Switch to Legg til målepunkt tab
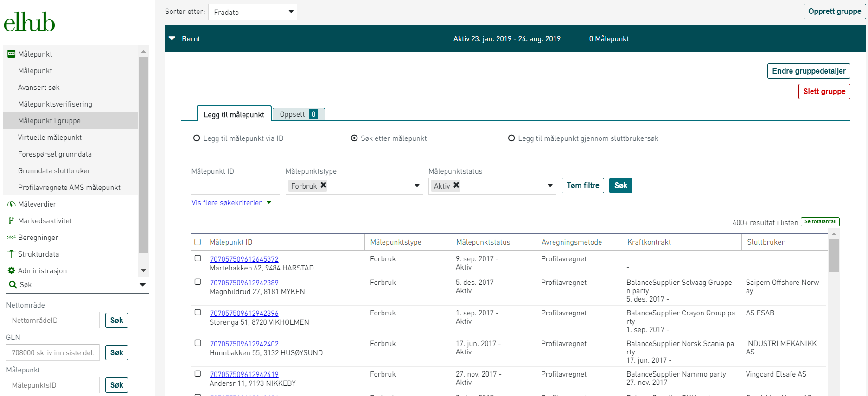The height and width of the screenshot is (396, 868). pos(234,114)
